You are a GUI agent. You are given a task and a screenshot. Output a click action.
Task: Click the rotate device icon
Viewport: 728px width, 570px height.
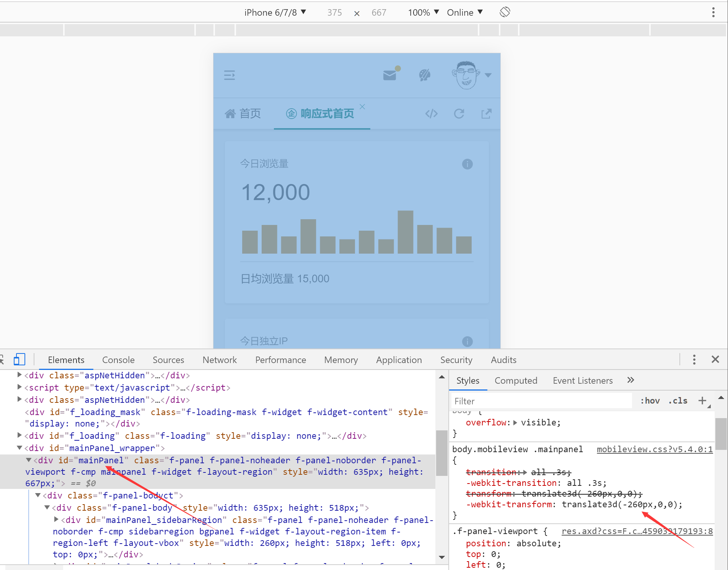tap(505, 12)
